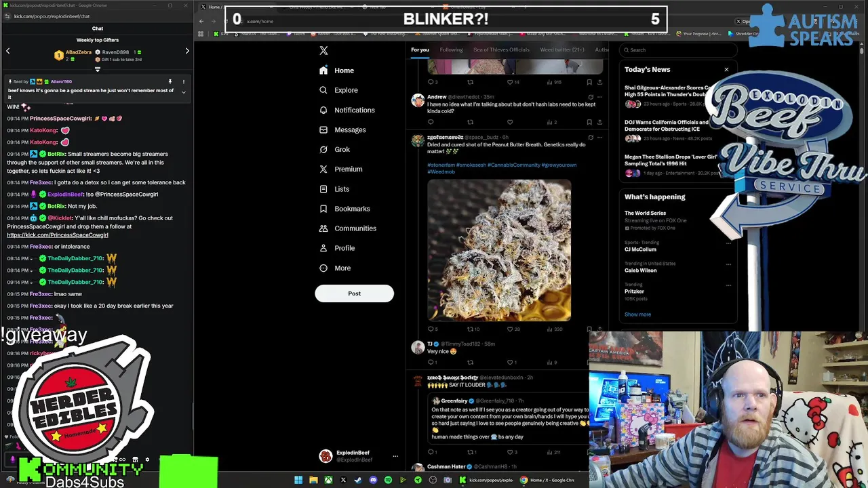Click PrincessSpaceCowgirl username in chat
Image resolution: width=868 pixels, height=488 pixels.
tap(60, 119)
